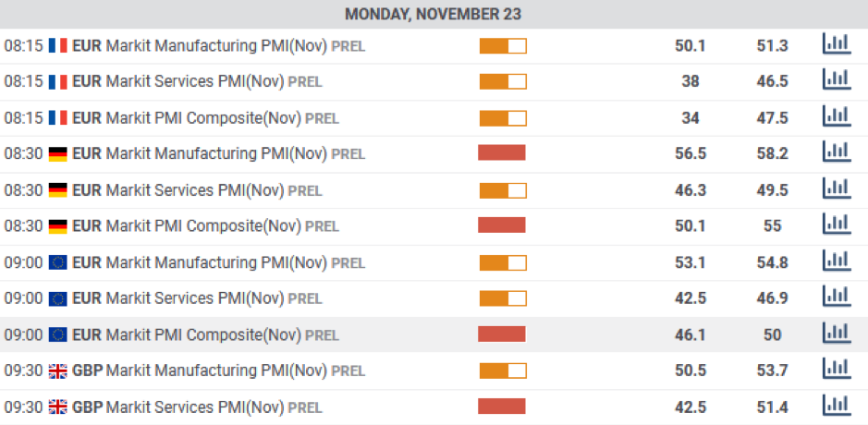Screen dimensions: 868x425
Task: Open chart for Eurozone Manufacturing PMI 09:00
Action: (x=837, y=261)
